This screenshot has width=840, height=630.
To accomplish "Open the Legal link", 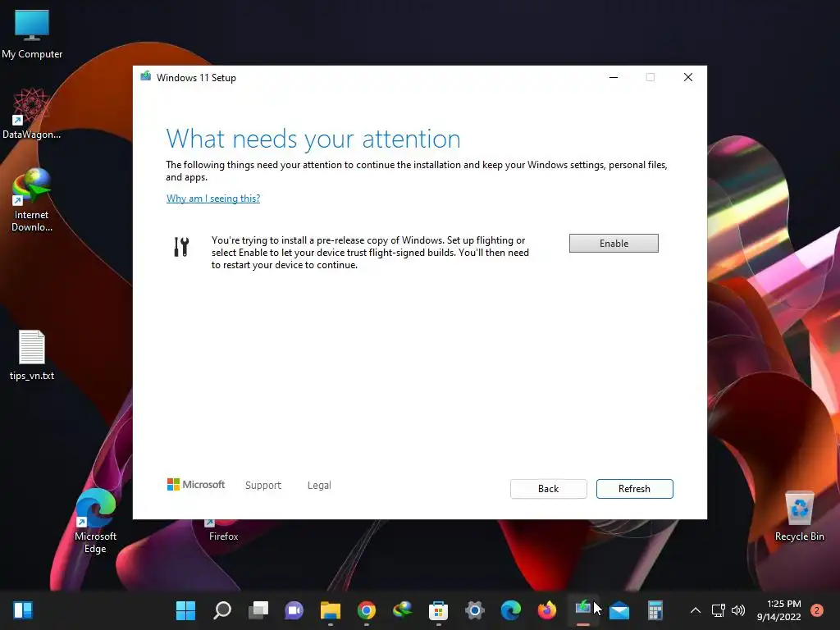I will (319, 486).
